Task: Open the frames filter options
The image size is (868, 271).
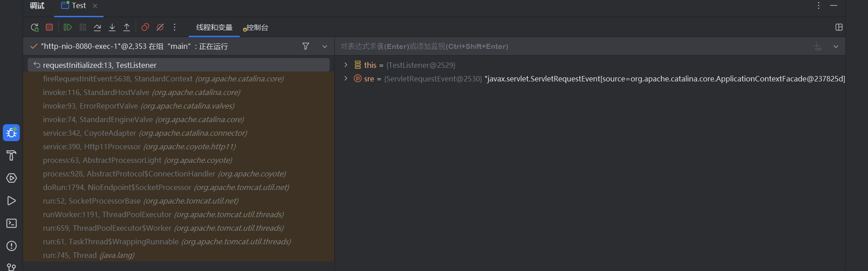Action: pos(306,46)
